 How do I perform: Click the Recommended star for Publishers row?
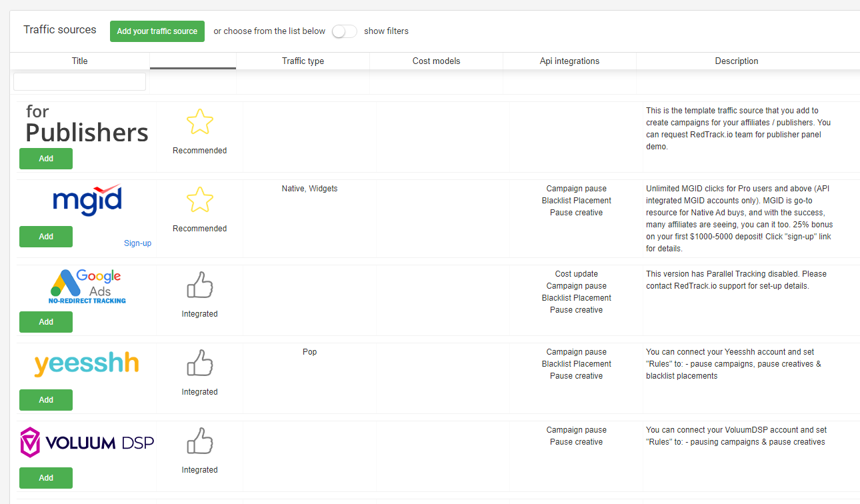pos(200,122)
